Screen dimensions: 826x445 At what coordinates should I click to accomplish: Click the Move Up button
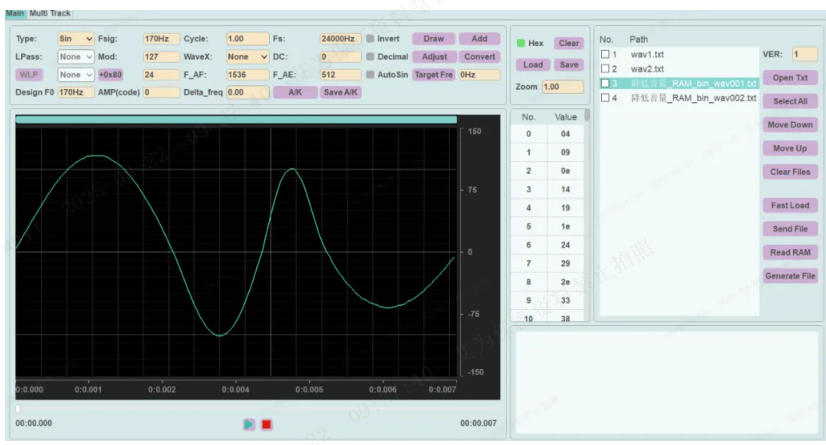(790, 149)
